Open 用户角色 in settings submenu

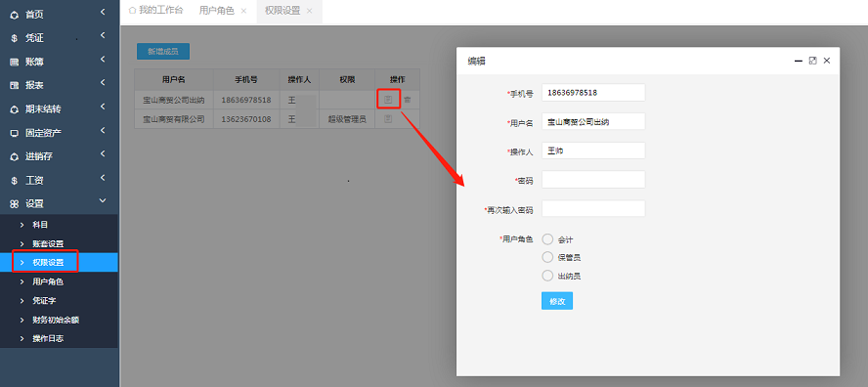click(59, 281)
